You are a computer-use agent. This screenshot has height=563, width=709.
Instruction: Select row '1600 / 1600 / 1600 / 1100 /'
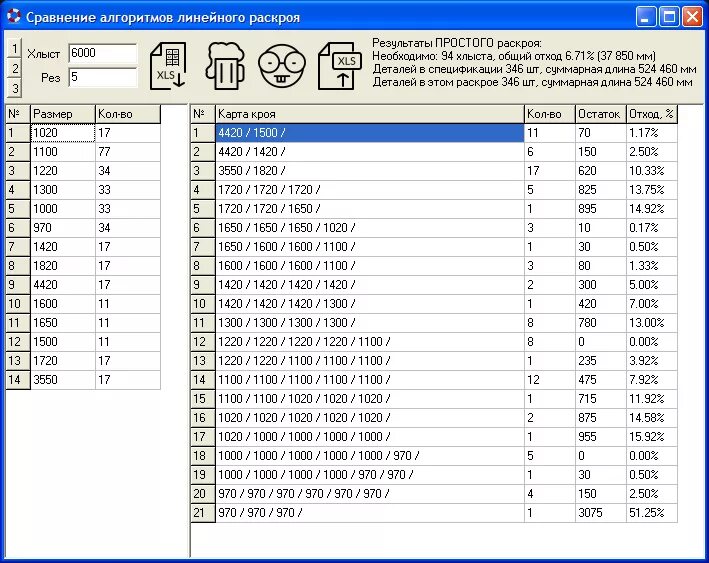point(370,266)
